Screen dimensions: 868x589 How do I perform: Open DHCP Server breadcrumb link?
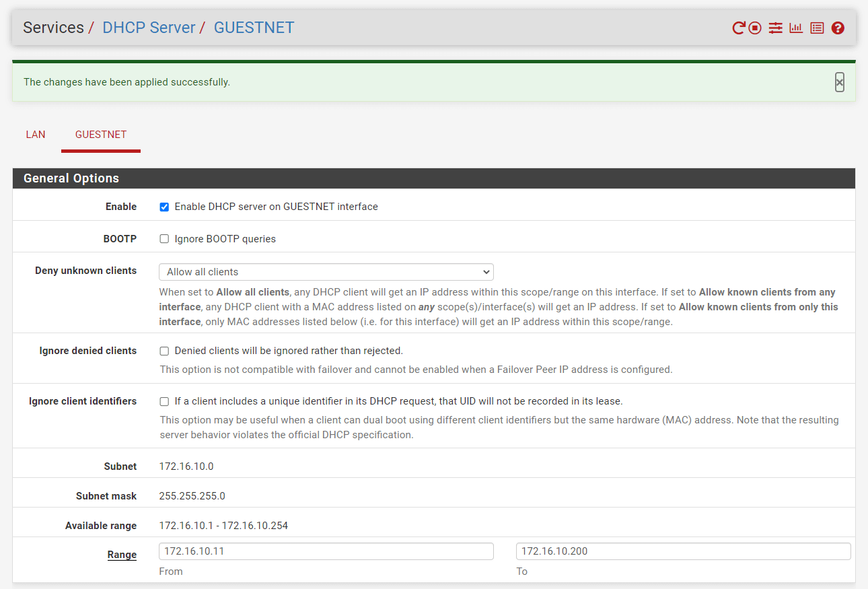coord(149,28)
